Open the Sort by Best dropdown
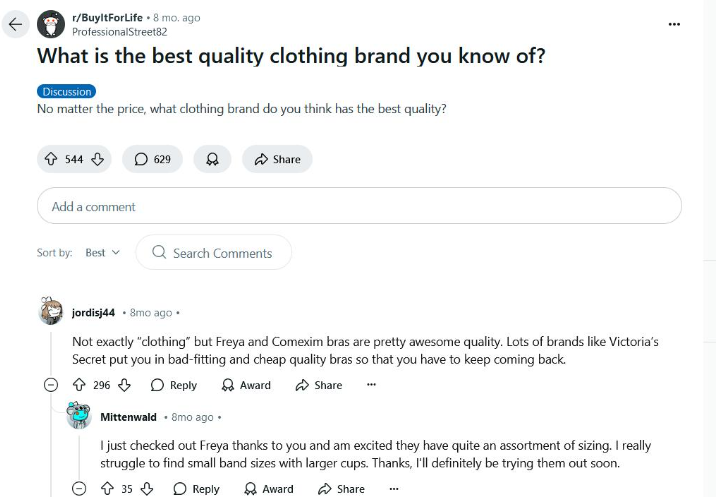Viewport: 716px width, 497px height. point(102,253)
